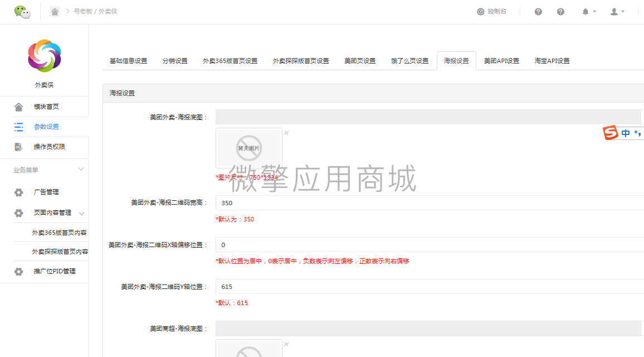644x357 pixels.
Task: Click the document icon beside 操作员权限
Action: pos(18,147)
